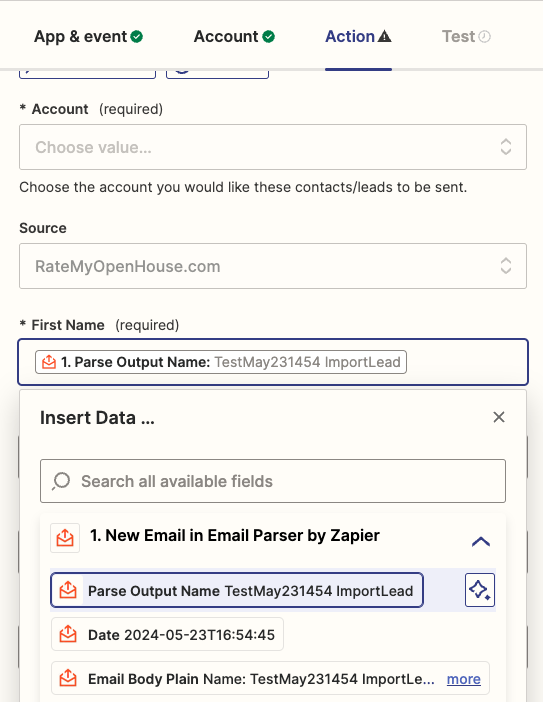Select the Parse Output Name data field
The height and width of the screenshot is (702, 543).
click(237, 590)
